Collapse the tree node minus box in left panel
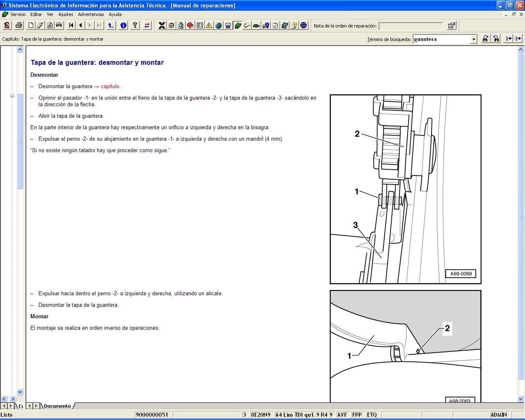 12,96
